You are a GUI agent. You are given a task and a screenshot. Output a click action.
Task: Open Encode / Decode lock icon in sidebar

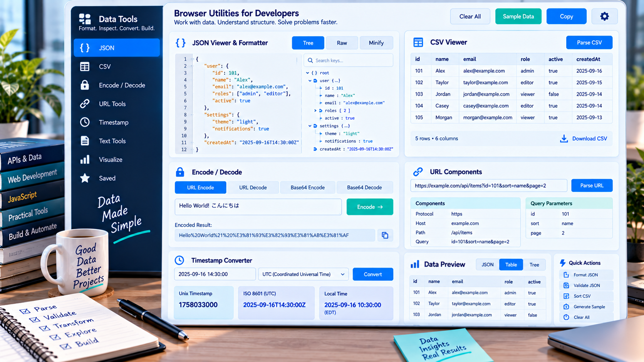[85, 85]
